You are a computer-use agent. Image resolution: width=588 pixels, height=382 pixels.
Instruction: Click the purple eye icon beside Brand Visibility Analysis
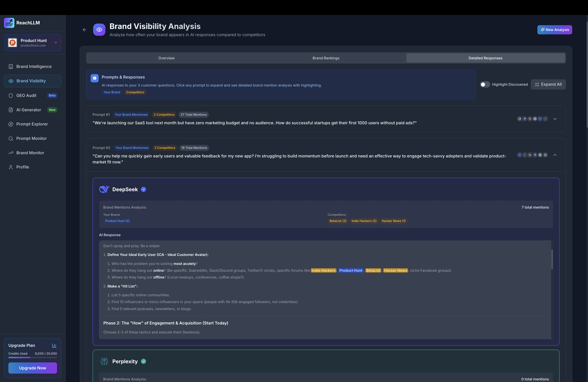(x=99, y=30)
